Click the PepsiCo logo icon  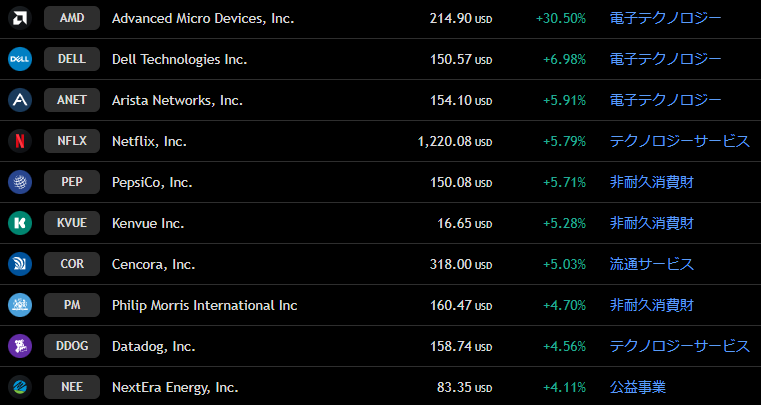point(20,182)
